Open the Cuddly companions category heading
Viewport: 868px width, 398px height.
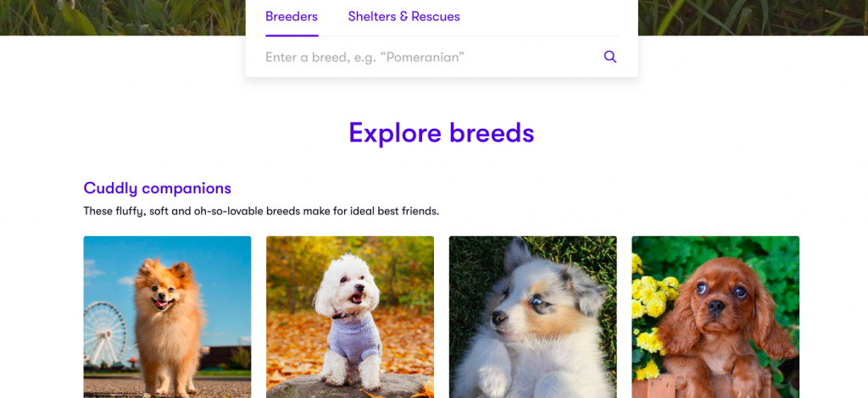tap(157, 188)
